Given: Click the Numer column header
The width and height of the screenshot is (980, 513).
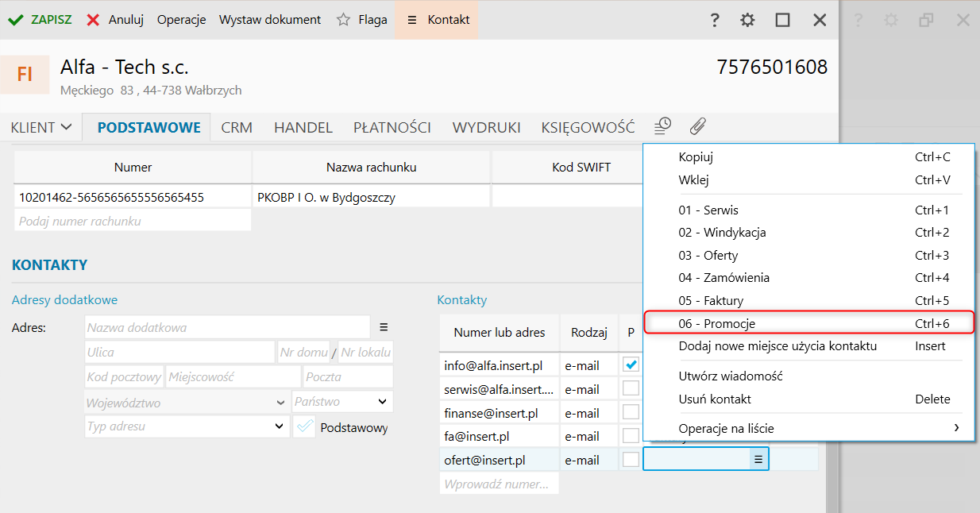Looking at the screenshot, I should 133,168.
